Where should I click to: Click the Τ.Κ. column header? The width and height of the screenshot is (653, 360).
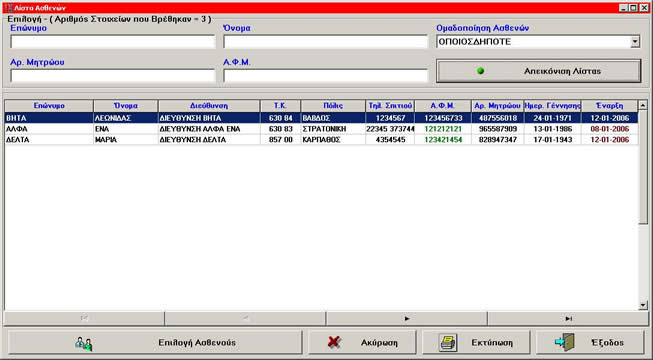[280, 106]
